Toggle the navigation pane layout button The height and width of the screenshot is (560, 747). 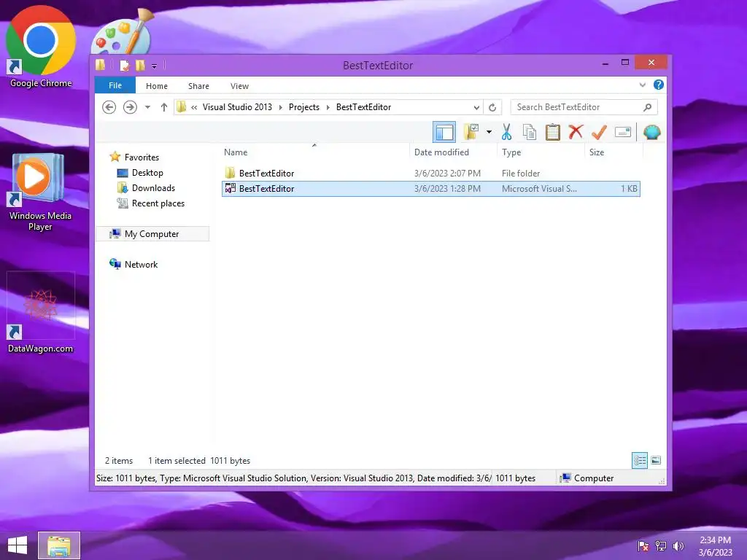[x=444, y=132]
